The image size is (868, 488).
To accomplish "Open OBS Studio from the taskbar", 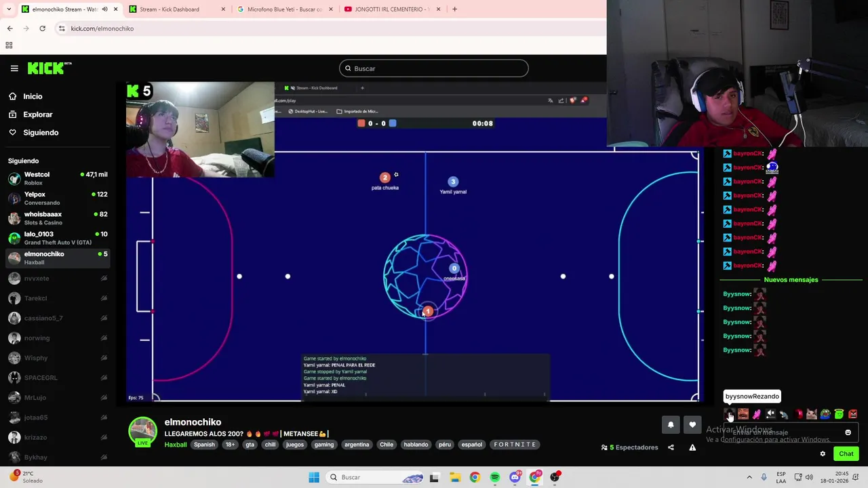I will click(555, 477).
